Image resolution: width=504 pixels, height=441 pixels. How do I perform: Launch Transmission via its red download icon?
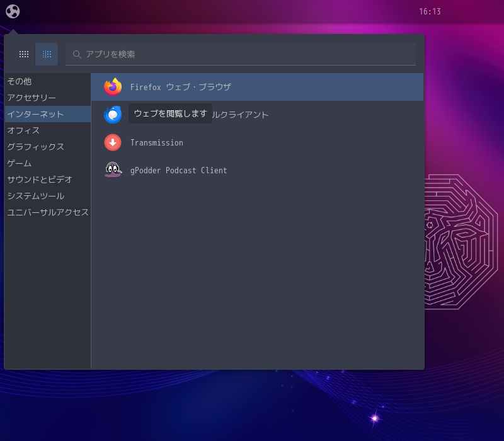pyautogui.click(x=113, y=142)
